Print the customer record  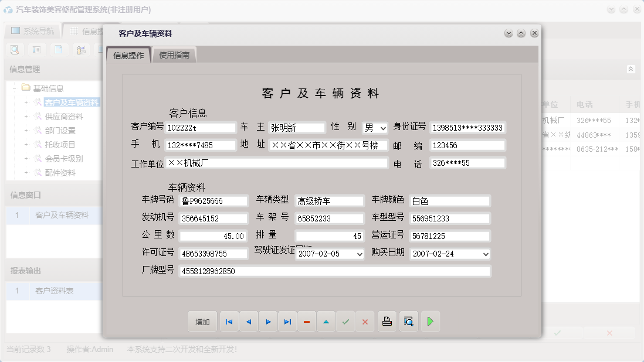point(387,321)
